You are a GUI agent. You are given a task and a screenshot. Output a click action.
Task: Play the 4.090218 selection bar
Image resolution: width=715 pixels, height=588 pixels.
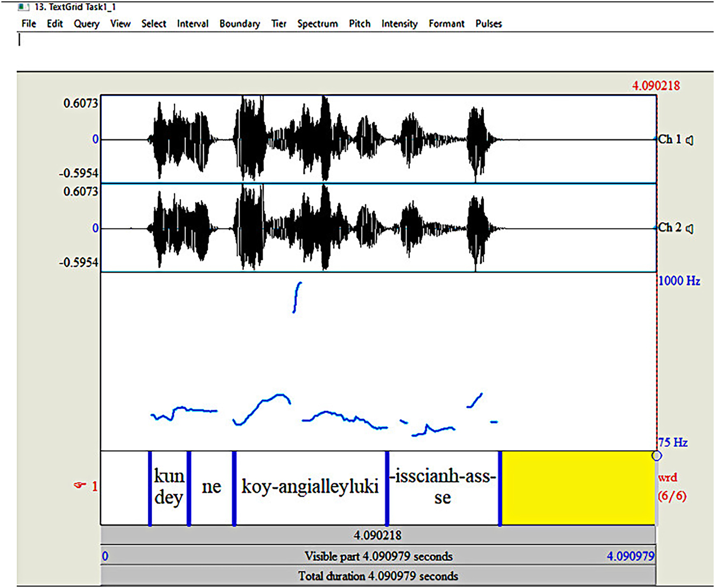click(x=378, y=536)
